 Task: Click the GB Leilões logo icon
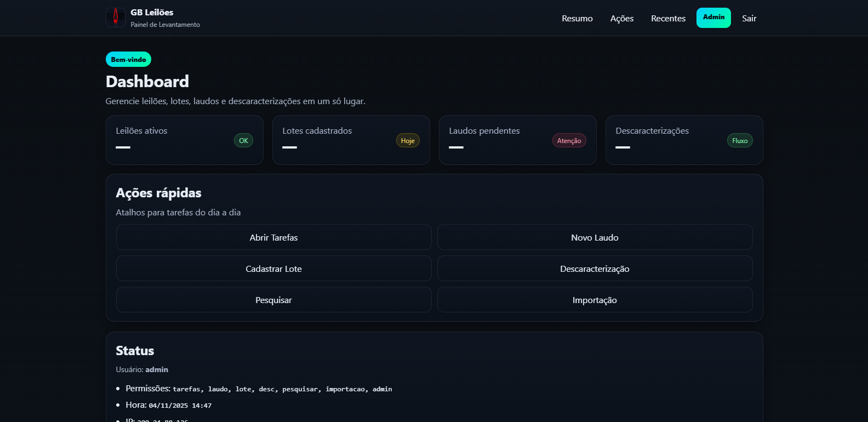[x=115, y=18]
